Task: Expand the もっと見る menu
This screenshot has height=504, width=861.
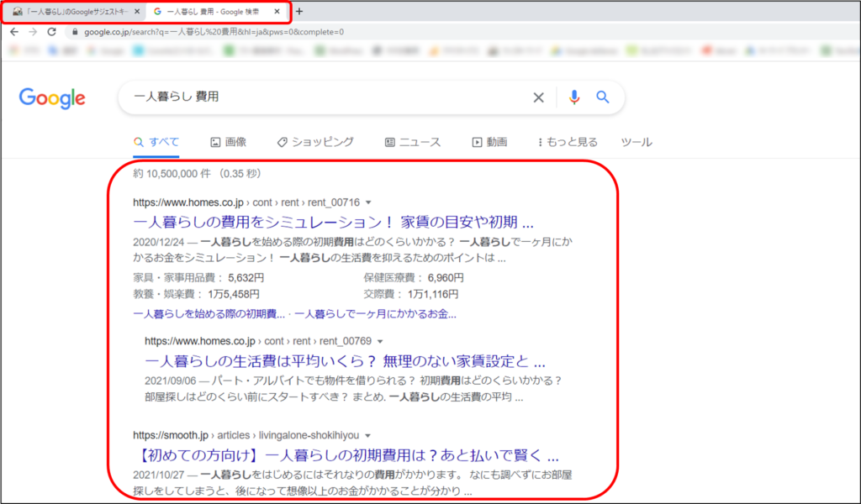Action: click(x=568, y=142)
